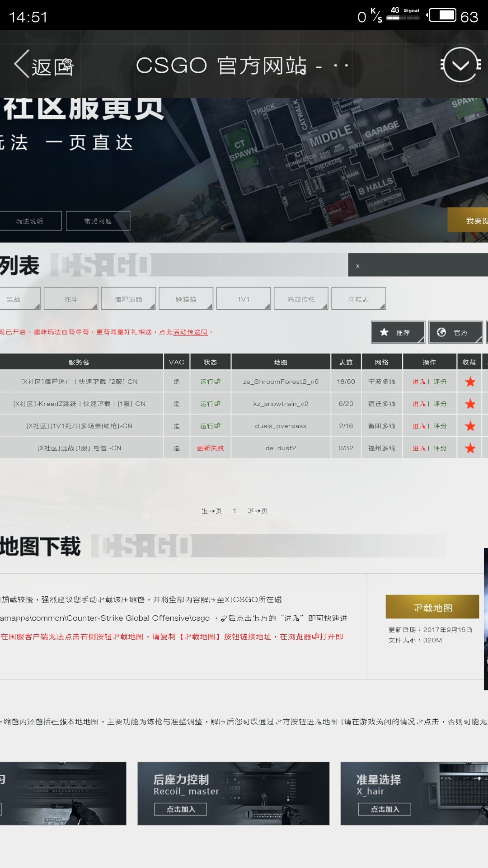Tap the back arrow labelled 返回
The height and width of the screenshot is (868, 488).
coord(44,65)
